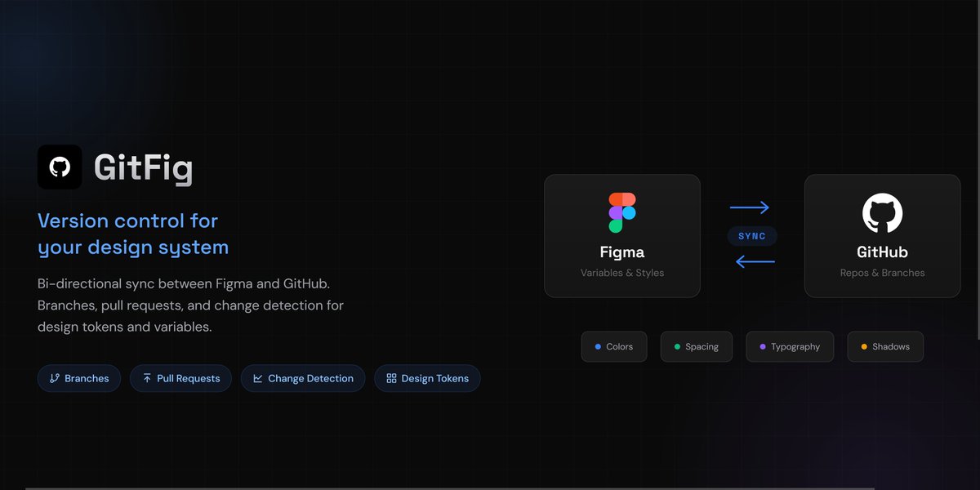The height and width of the screenshot is (490, 980).
Task: Click the green dot beside Spacing
Action: [677, 346]
